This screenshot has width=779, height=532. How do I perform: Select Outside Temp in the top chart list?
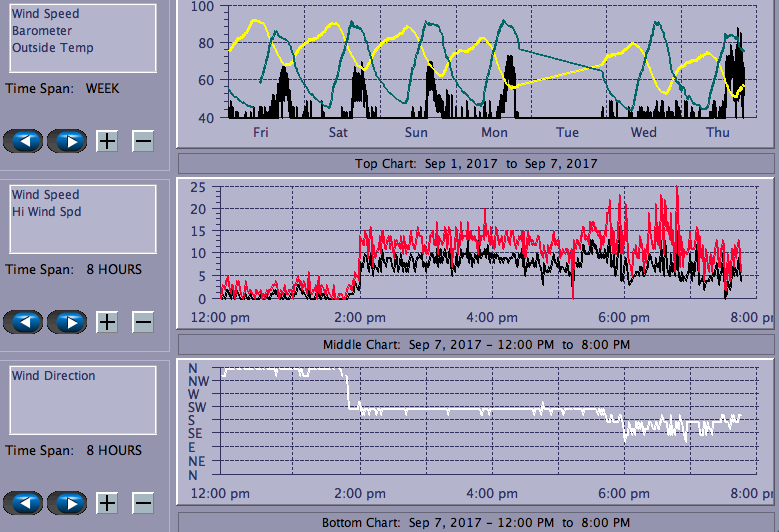(x=52, y=48)
